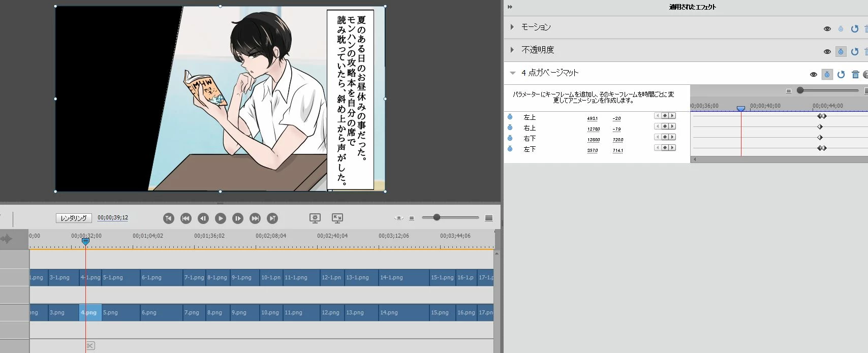
Task: Switch to full-screen preview
Action: (337, 218)
